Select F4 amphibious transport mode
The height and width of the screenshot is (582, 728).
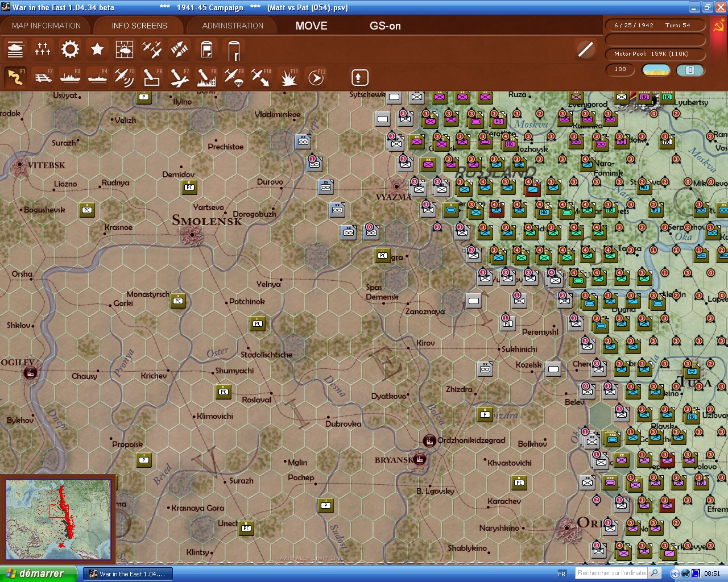coord(97,77)
